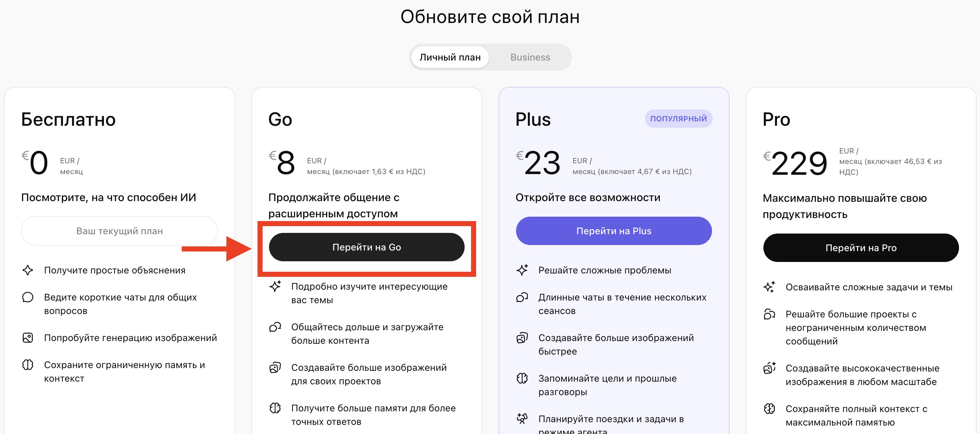Click 'Перейти на Go' button

366,247
